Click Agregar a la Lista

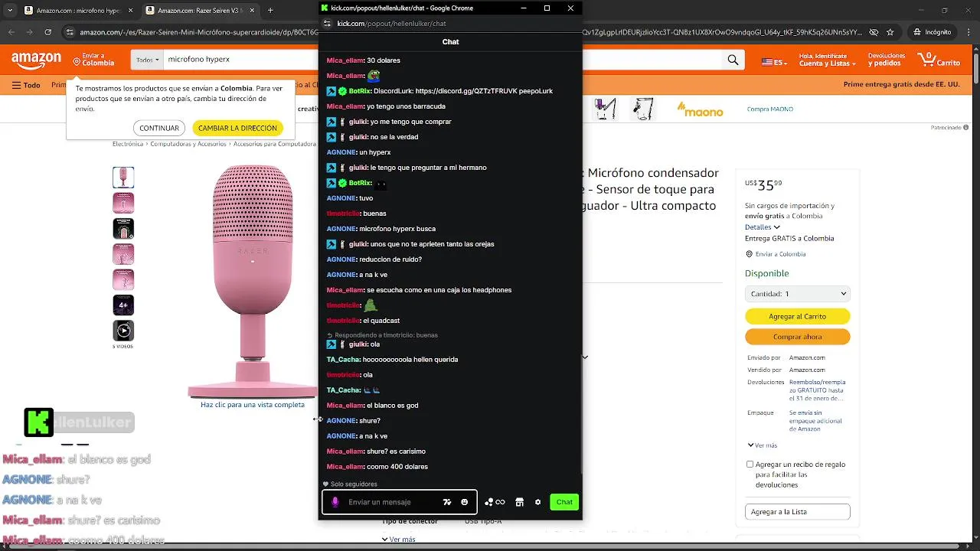click(797, 511)
